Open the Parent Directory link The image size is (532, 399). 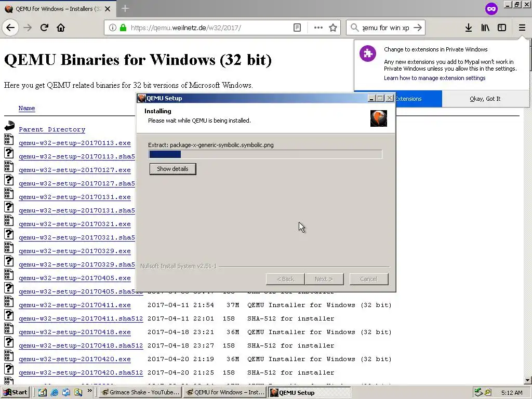pyautogui.click(x=52, y=129)
